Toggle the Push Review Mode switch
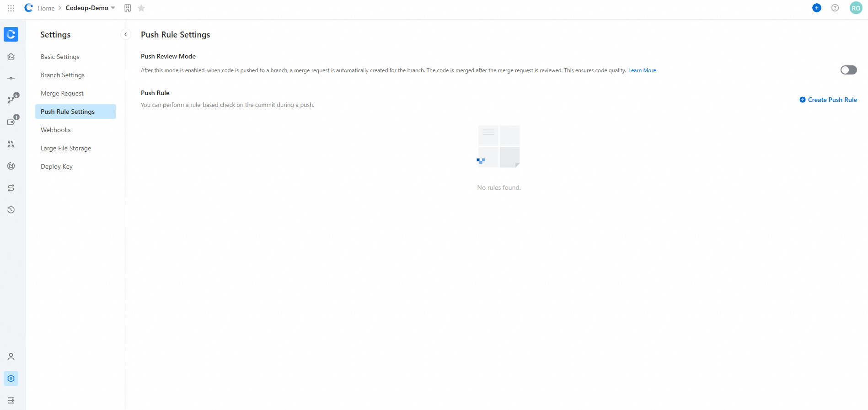The image size is (868, 410). (849, 70)
